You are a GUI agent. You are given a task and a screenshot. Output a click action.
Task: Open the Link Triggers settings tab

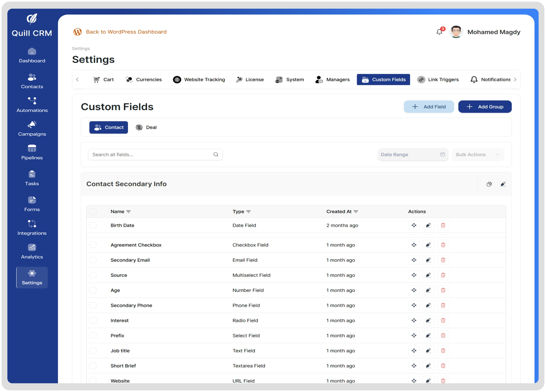click(x=438, y=79)
